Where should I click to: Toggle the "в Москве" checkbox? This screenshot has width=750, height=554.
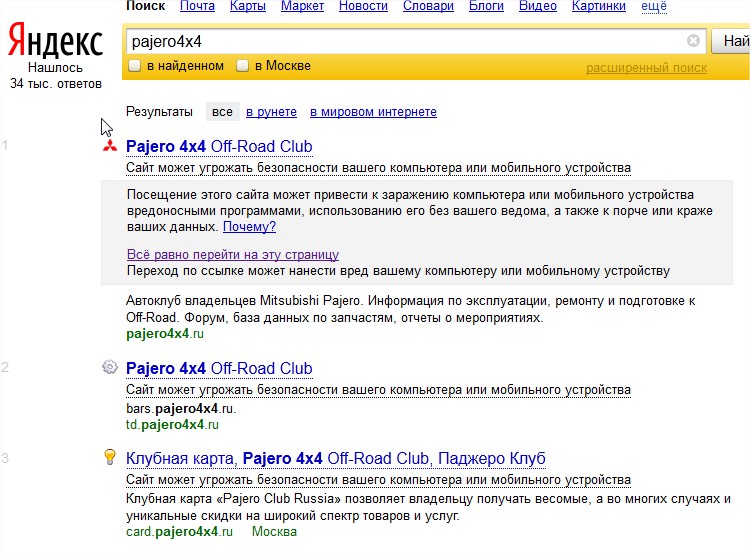[242, 66]
